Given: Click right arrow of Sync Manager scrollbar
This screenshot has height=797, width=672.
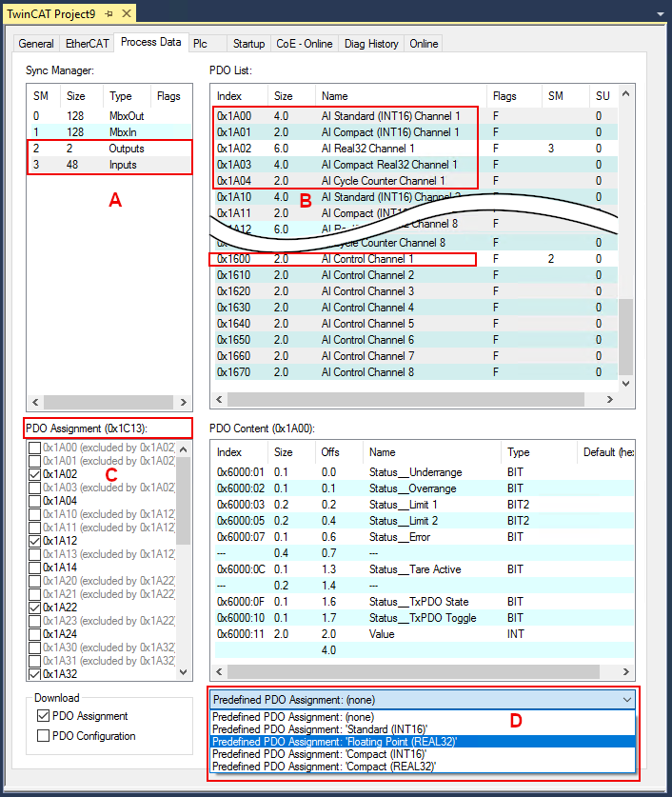Looking at the screenshot, I should pyautogui.click(x=184, y=402).
